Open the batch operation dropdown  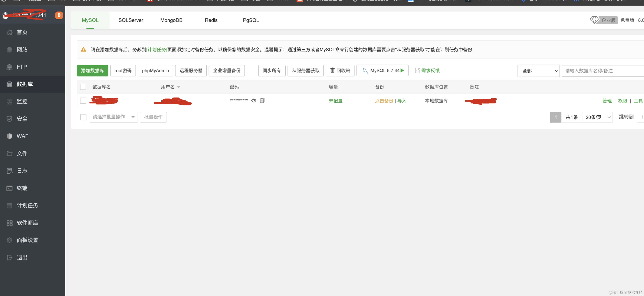pos(114,117)
